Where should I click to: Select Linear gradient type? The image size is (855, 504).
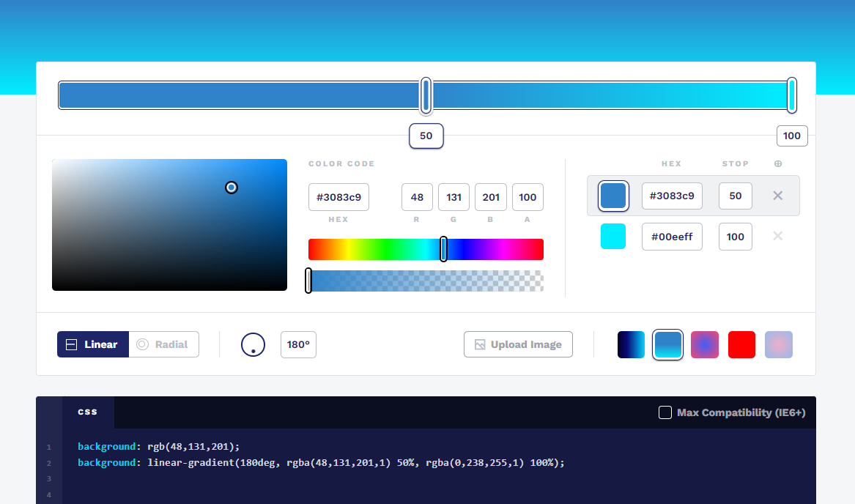click(x=93, y=344)
